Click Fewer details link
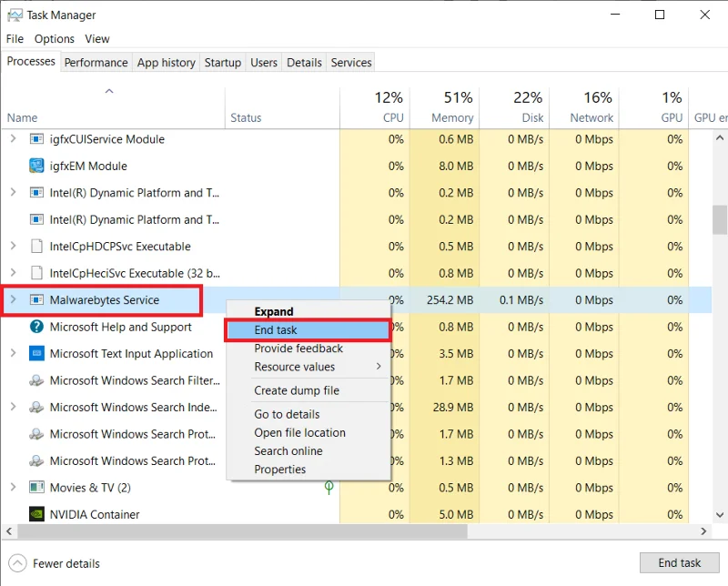The height and width of the screenshot is (586, 728). [x=66, y=564]
